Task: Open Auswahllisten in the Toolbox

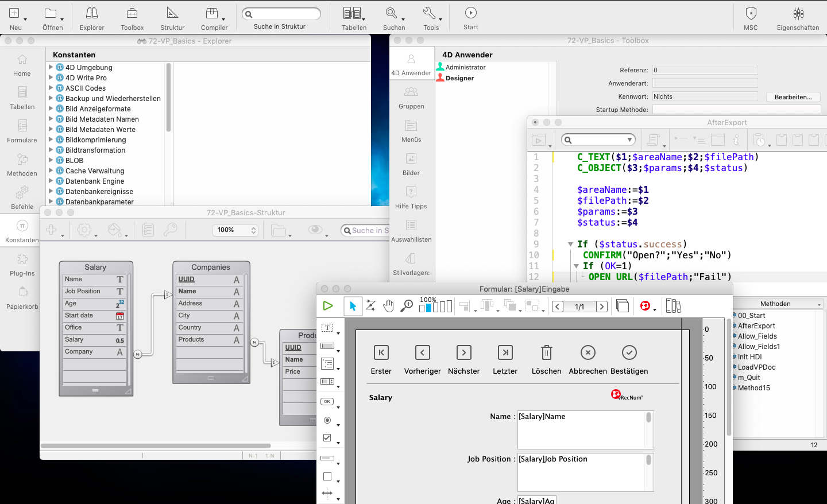Action: [x=411, y=231]
